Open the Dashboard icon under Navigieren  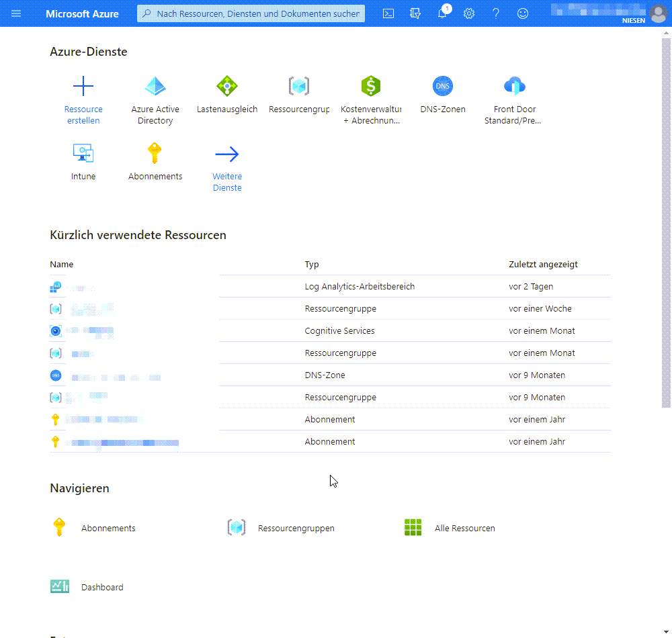click(60, 586)
